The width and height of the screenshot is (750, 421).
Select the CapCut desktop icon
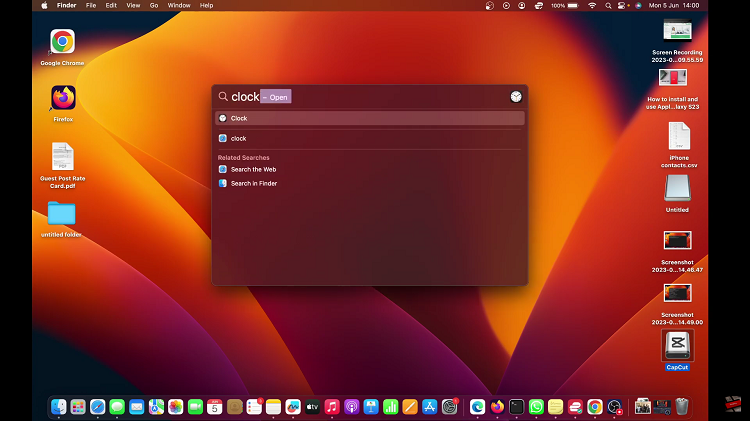pyautogui.click(x=677, y=345)
